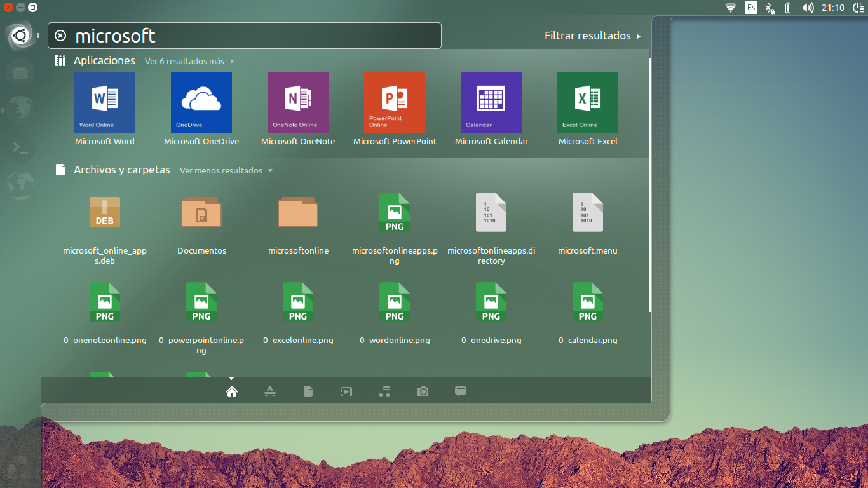The height and width of the screenshot is (488, 868).
Task: Open the Bluetooth indicator
Action: pyautogui.click(x=770, y=8)
